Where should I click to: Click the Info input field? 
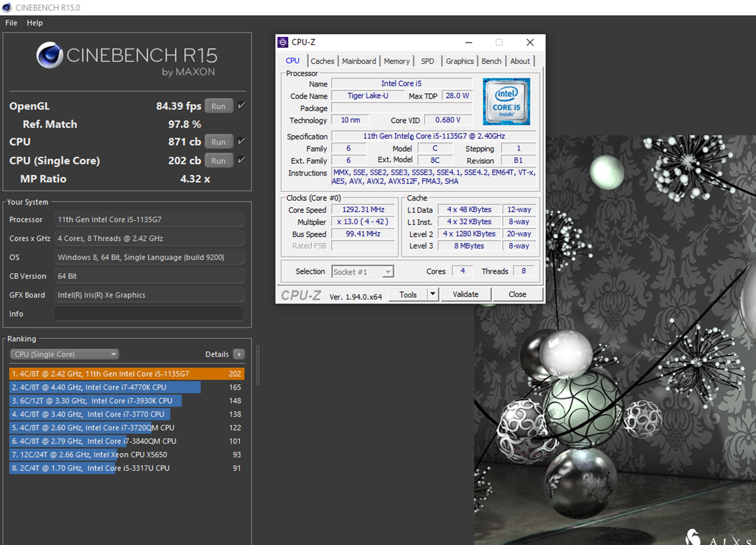149,314
